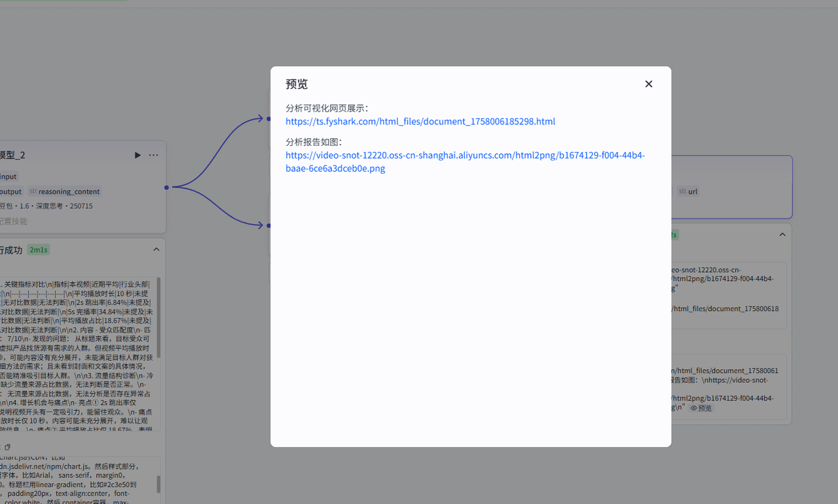This screenshot has height=504, width=838.
Task: Collapse the right run result panel
Action: tap(782, 234)
